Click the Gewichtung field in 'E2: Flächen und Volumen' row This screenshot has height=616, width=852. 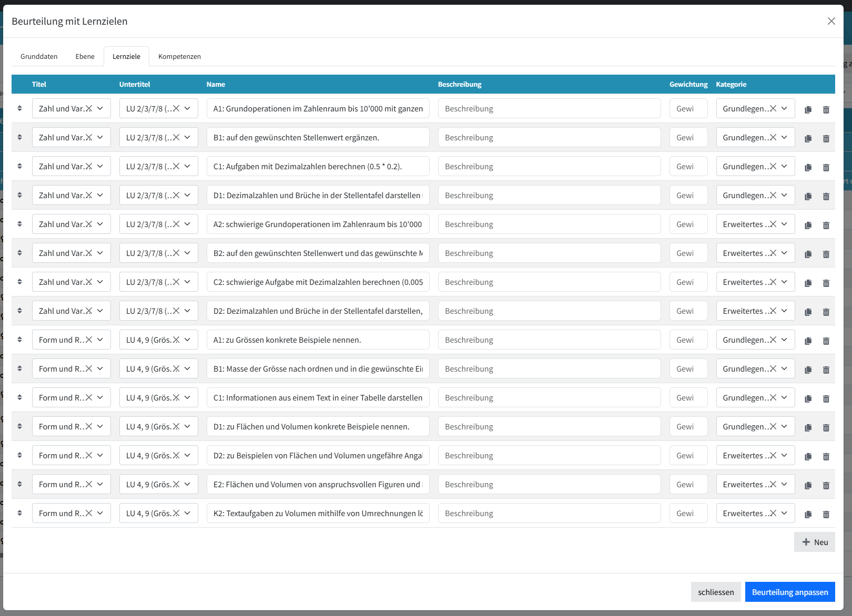(x=688, y=484)
